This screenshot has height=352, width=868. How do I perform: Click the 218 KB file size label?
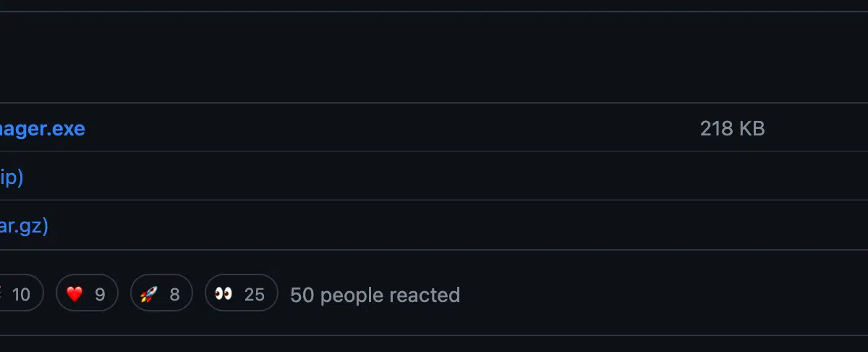tap(732, 129)
